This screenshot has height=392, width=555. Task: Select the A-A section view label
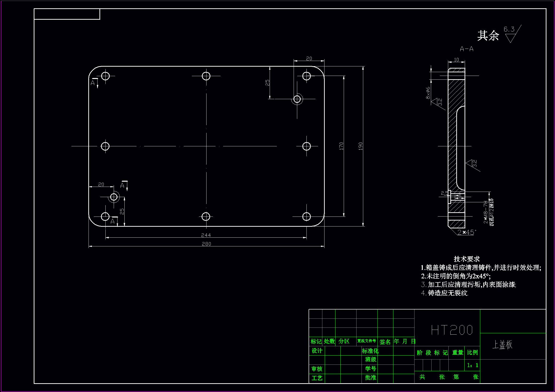pos(466,49)
